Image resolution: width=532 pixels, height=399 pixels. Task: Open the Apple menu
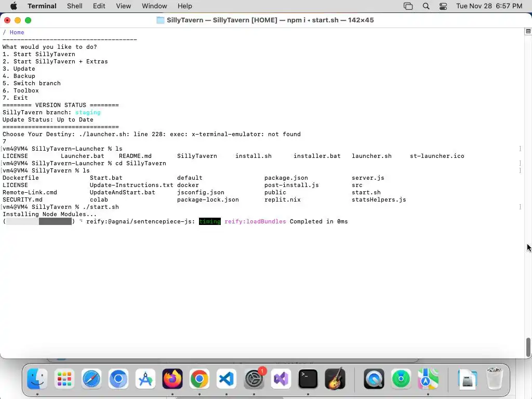[x=14, y=6]
